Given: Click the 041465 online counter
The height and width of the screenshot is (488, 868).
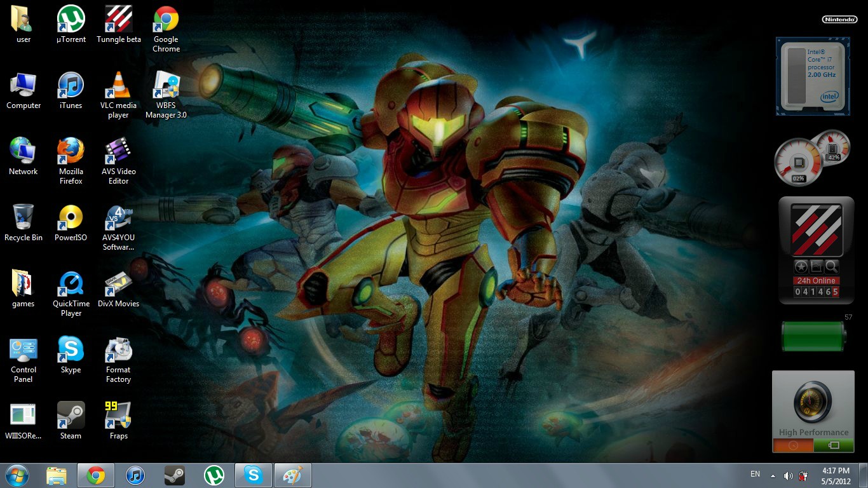Looking at the screenshot, I should [817, 292].
